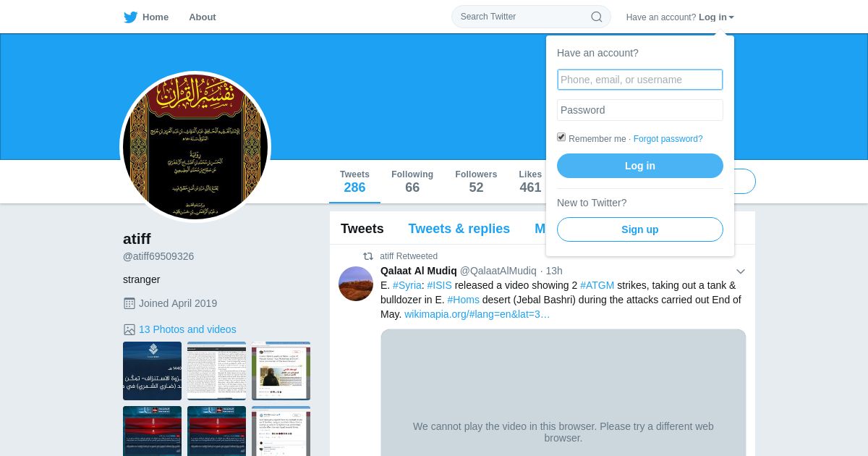
Task: Focus the Password field
Action: (640, 110)
